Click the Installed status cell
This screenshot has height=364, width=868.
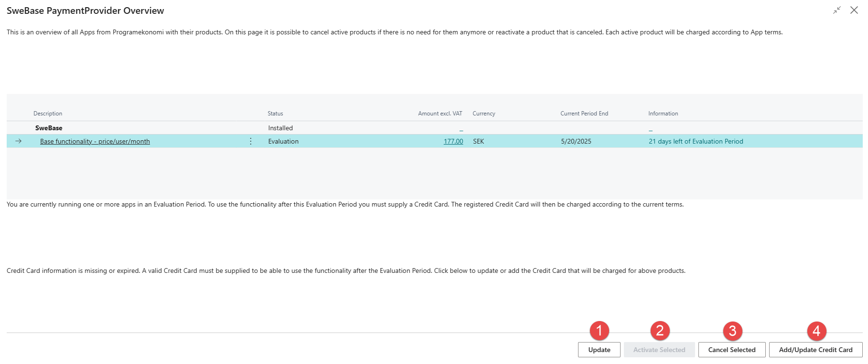(280, 128)
